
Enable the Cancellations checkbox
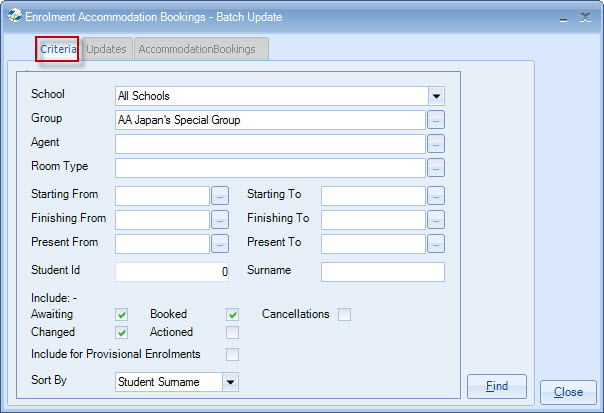[x=344, y=314]
